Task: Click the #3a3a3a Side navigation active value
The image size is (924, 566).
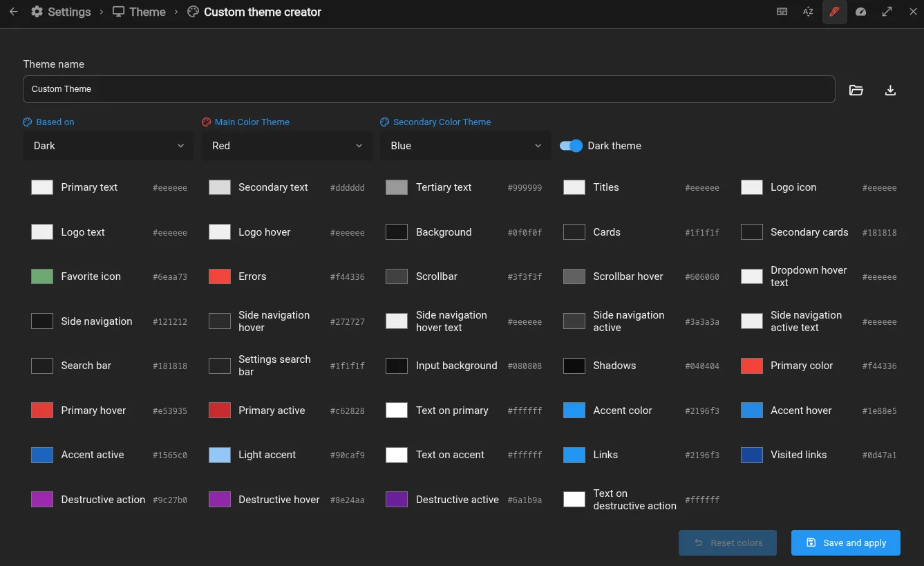Action: (702, 322)
